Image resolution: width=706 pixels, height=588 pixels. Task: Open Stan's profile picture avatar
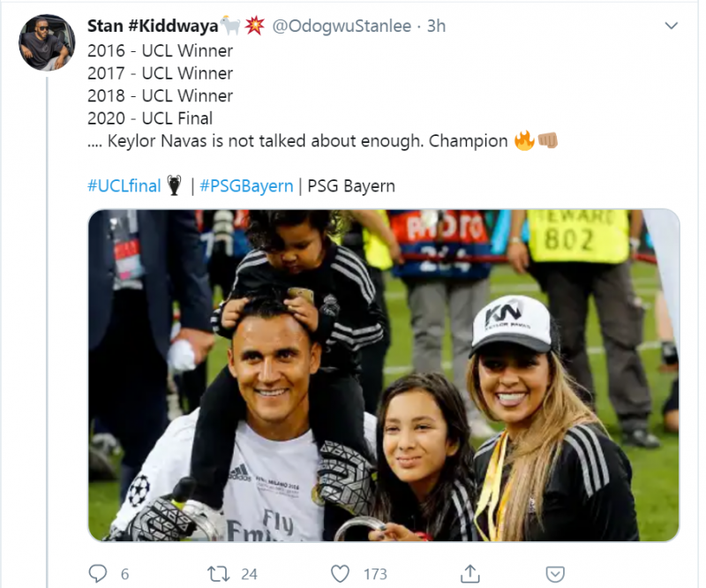[x=47, y=42]
